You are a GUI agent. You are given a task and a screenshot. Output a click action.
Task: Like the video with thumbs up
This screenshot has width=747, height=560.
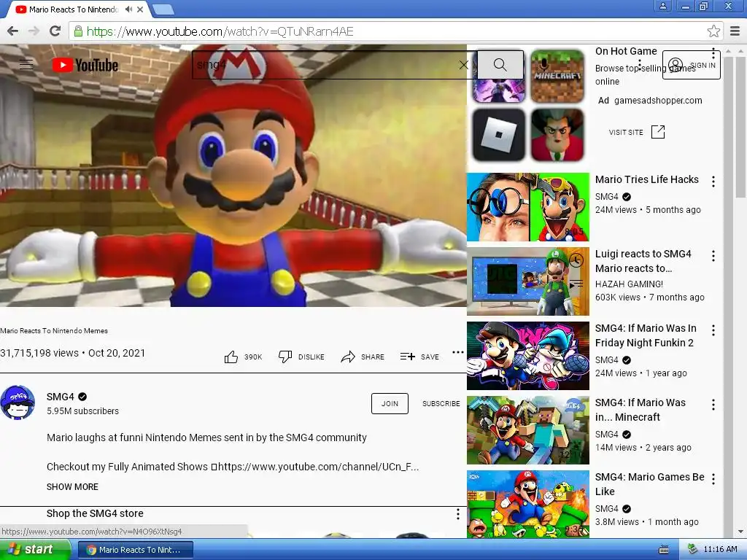[231, 357]
